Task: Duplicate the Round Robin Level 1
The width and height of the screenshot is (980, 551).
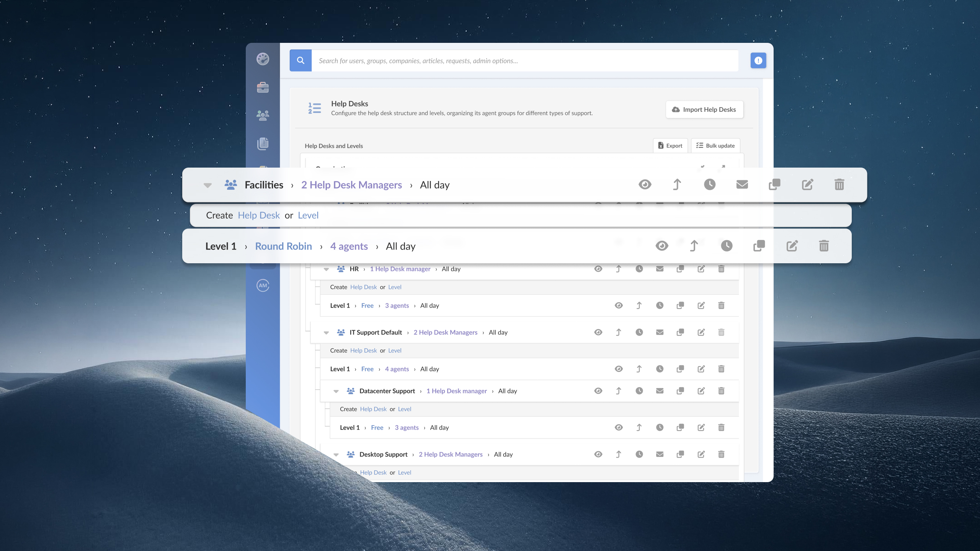Action: click(759, 246)
